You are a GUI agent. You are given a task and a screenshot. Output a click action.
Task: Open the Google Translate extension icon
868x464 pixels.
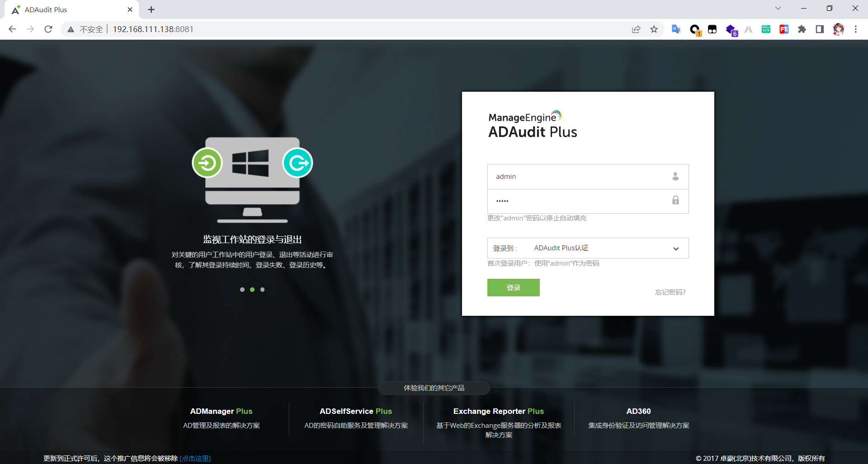pos(676,29)
